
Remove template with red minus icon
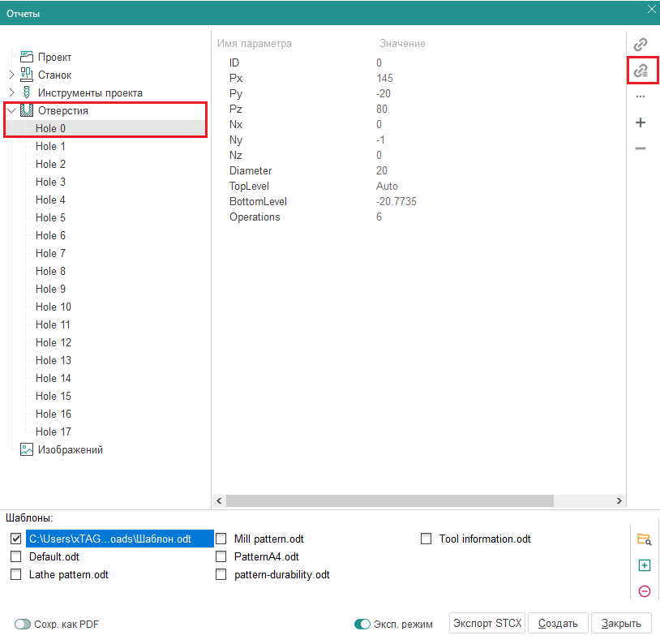[x=645, y=591]
